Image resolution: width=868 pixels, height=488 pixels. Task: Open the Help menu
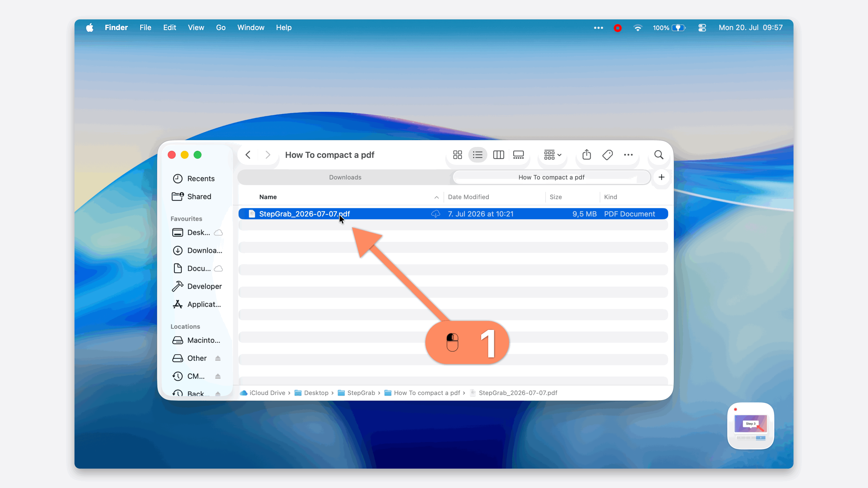[284, 28]
